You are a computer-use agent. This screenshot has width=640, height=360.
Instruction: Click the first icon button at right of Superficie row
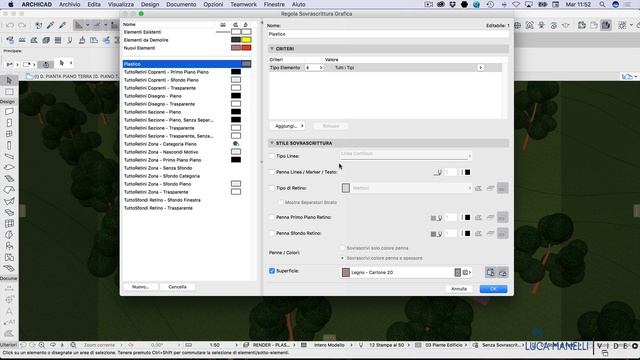coord(490,272)
